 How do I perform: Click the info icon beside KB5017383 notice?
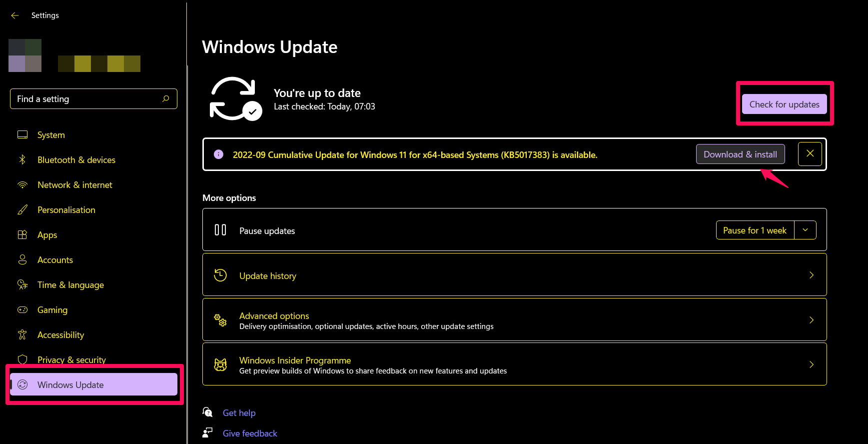[218, 154]
